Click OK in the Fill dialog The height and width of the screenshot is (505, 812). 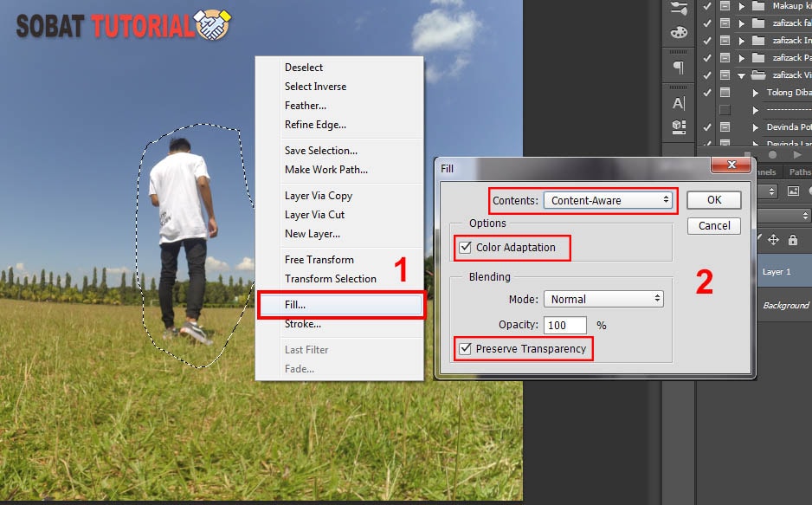(713, 200)
